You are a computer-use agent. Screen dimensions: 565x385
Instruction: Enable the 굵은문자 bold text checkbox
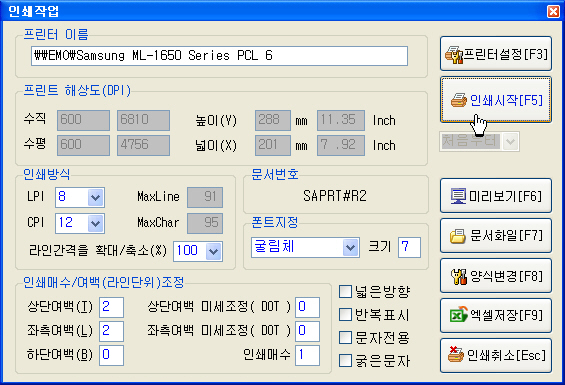(x=345, y=360)
